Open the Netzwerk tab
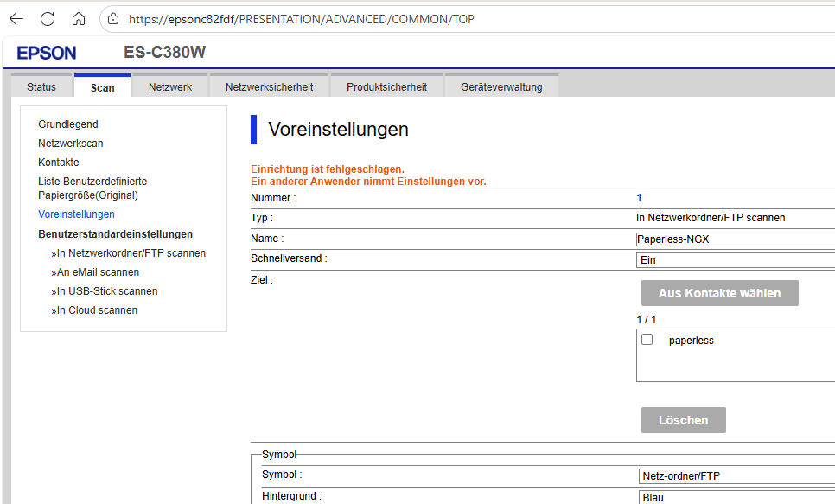 (x=170, y=87)
